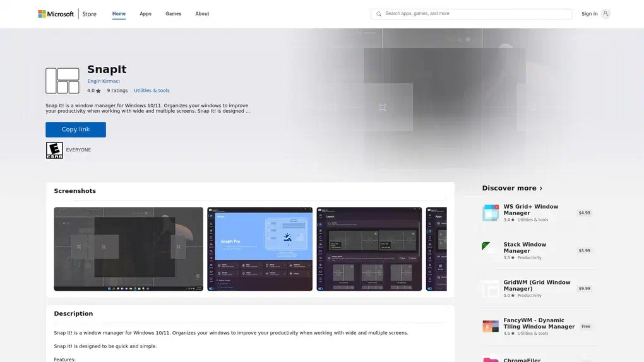Click the $9.99 price tag
This screenshot has height=362, width=644.
(x=584, y=289)
